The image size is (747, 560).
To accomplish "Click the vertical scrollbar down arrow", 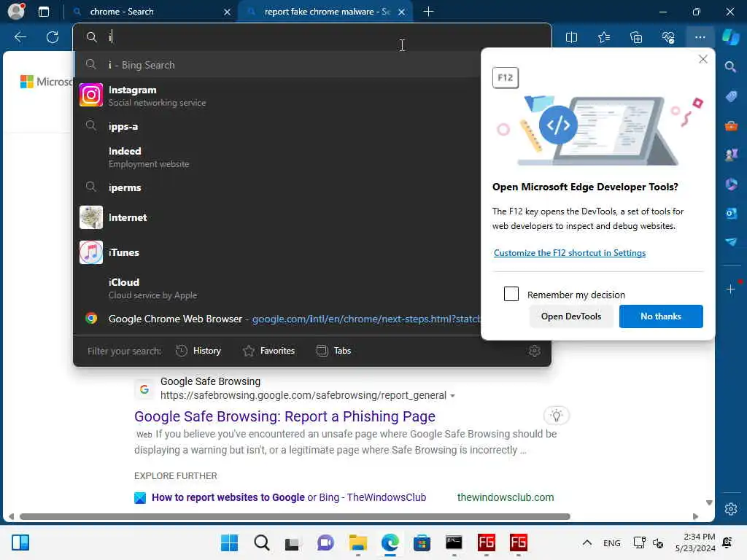I will pyautogui.click(x=709, y=503).
